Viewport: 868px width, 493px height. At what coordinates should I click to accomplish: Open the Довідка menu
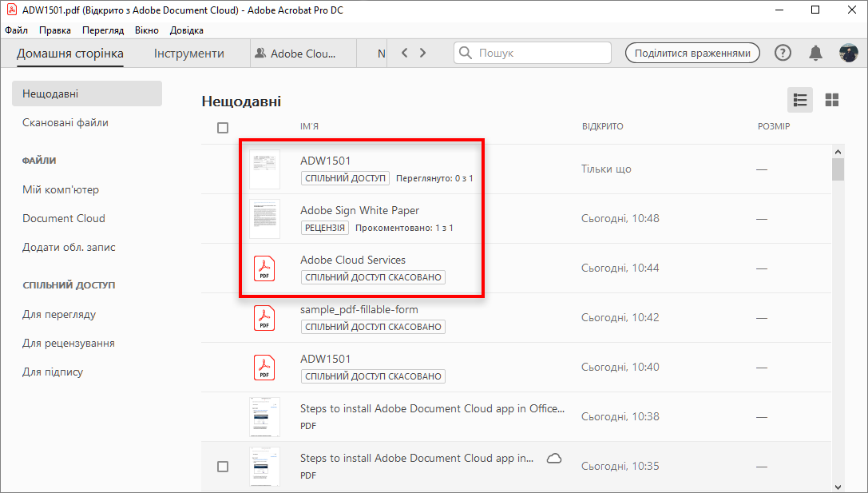187,30
